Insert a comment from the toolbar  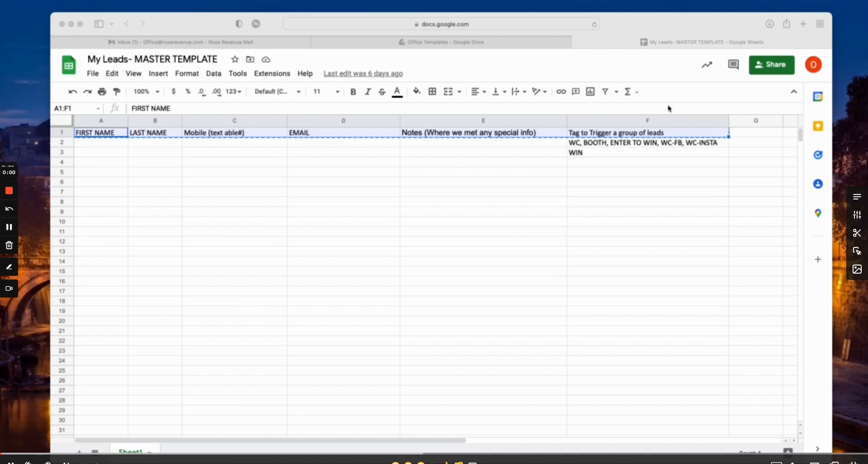(575, 91)
